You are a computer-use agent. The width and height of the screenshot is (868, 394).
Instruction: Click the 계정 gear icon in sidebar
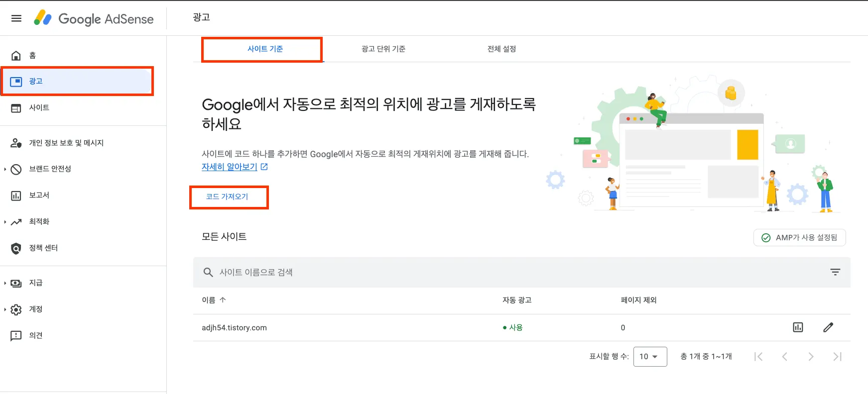point(16,309)
